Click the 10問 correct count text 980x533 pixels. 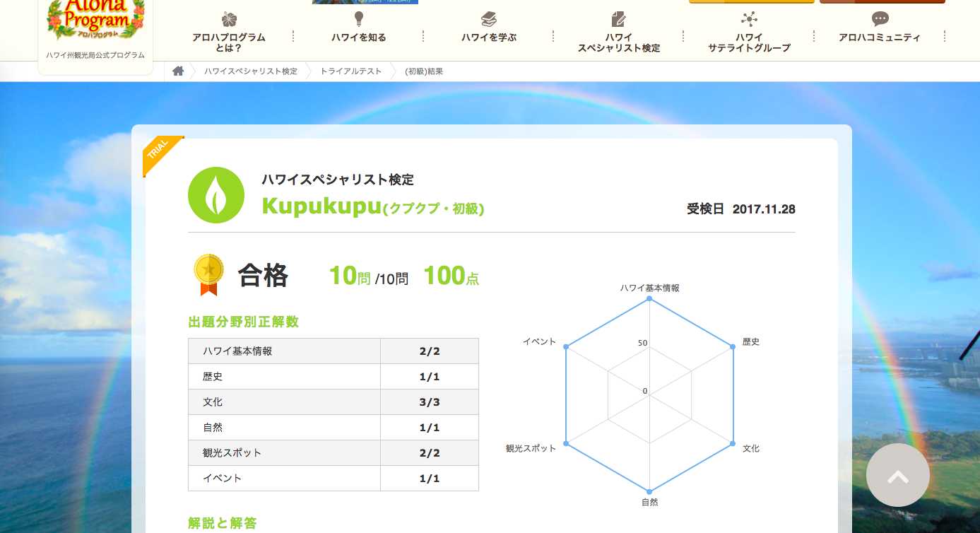tap(350, 276)
